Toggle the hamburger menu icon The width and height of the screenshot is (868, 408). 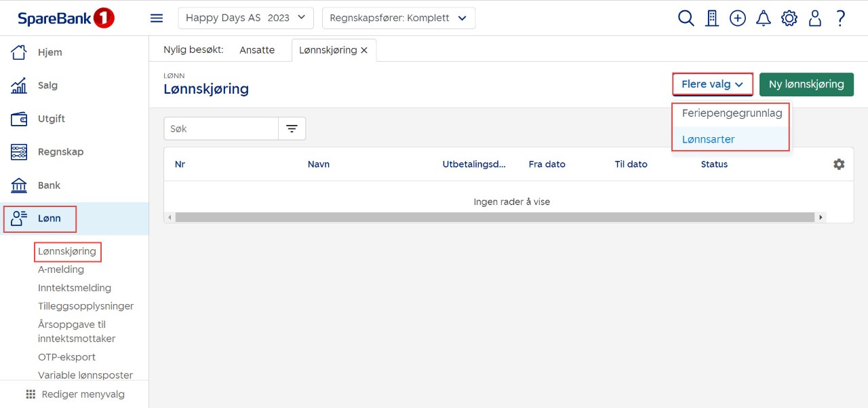157,18
